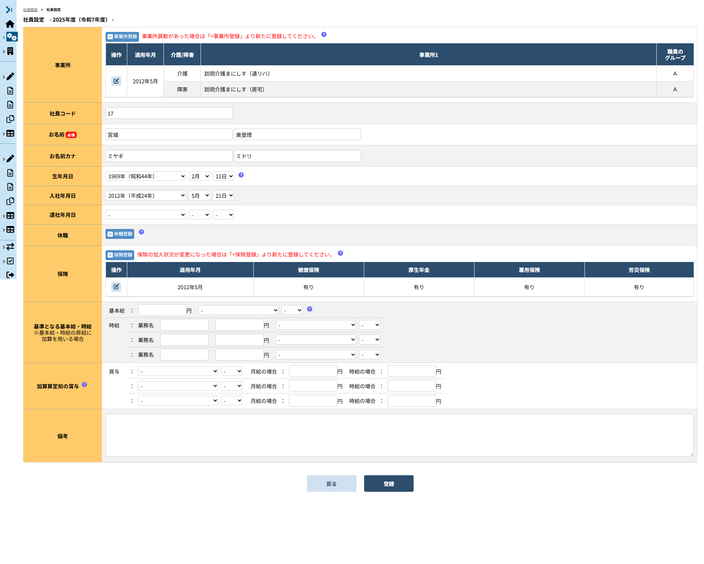Show help icon beside 休職登録 button
This screenshot has height=564, width=704.
pos(141,232)
